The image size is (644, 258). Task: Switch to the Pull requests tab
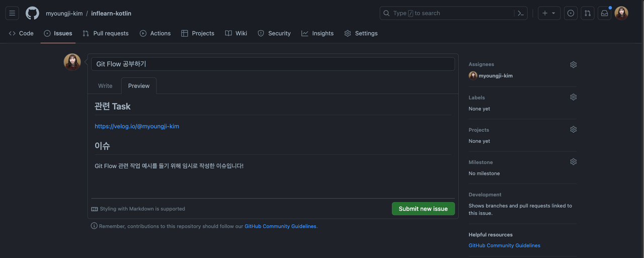coord(106,33)
